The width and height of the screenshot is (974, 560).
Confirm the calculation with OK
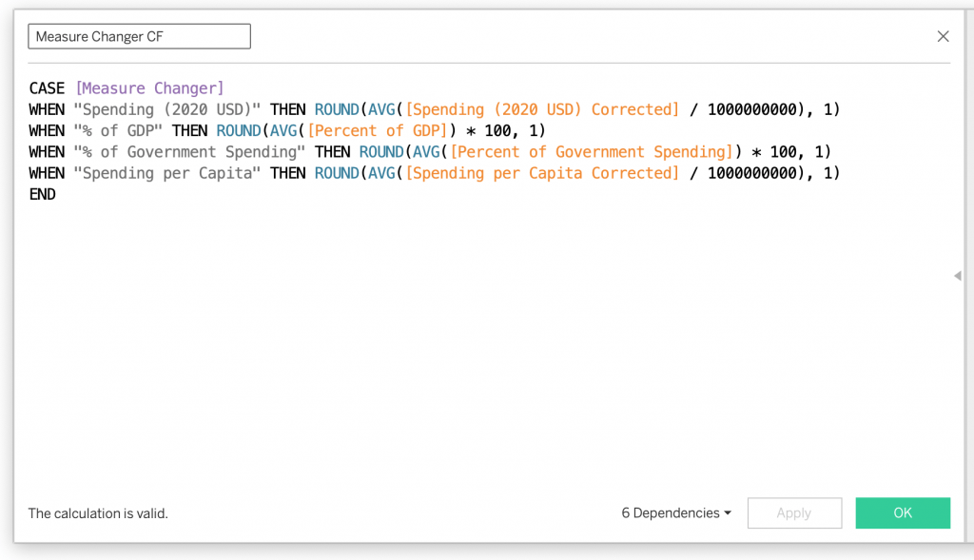[903, 513]
